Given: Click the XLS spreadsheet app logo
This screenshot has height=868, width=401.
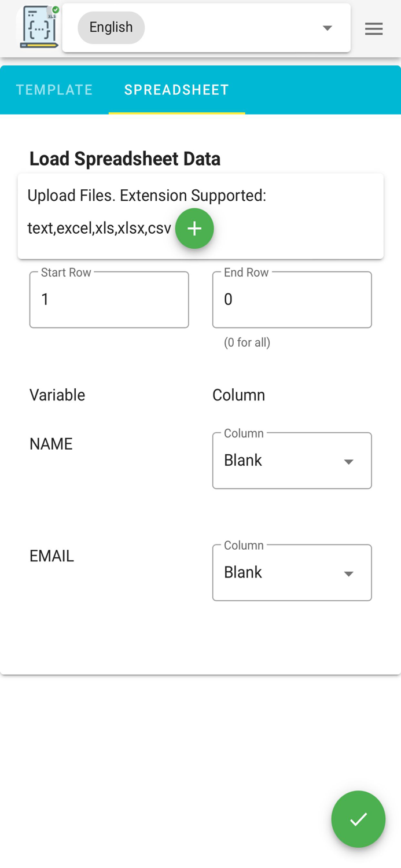Looking at the screenshot, I should point(38,27).
